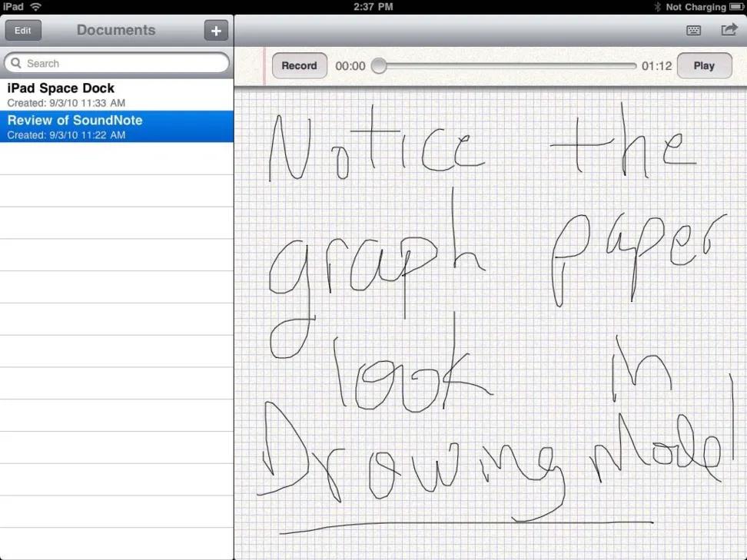Tap the 2:37 PM clock in status bar
The height and width of the screenshot is (560, 747).
click(373, 7)
